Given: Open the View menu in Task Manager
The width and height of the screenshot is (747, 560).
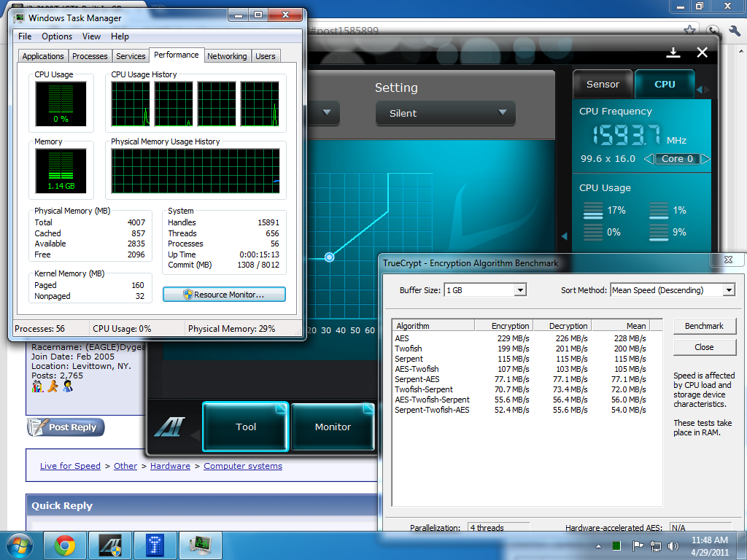Looking at the screenshot, I should (91, 36).
